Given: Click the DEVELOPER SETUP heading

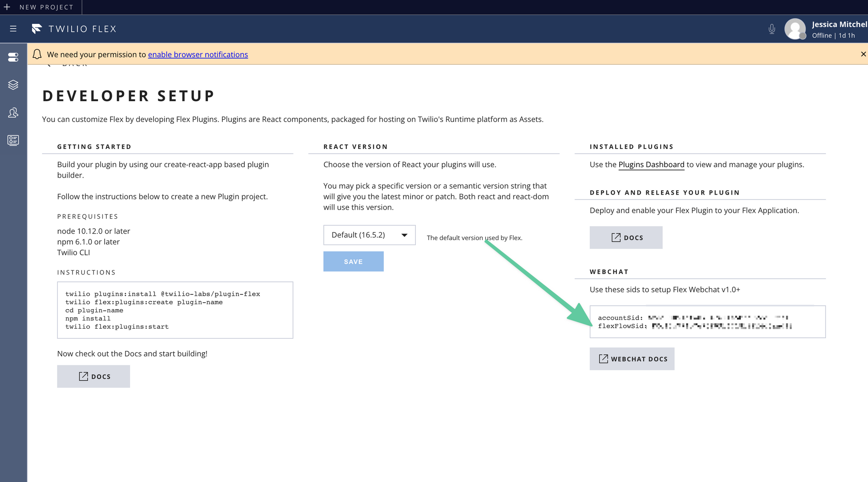Looking at the screenshot, I should coord(128,96).
